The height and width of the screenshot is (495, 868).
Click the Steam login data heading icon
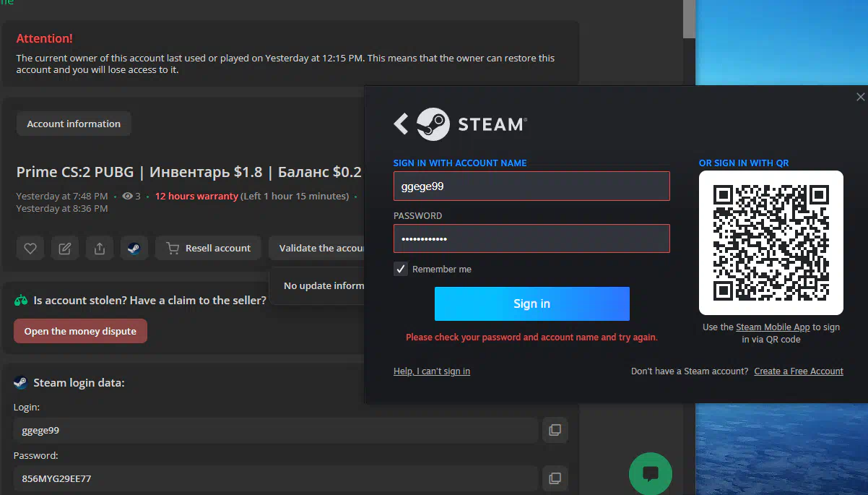[x=20, y=382]
